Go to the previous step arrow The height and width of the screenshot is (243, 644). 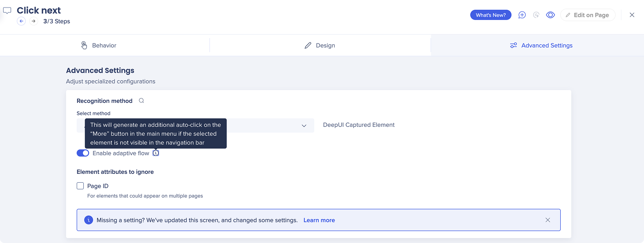coord(21,21)
